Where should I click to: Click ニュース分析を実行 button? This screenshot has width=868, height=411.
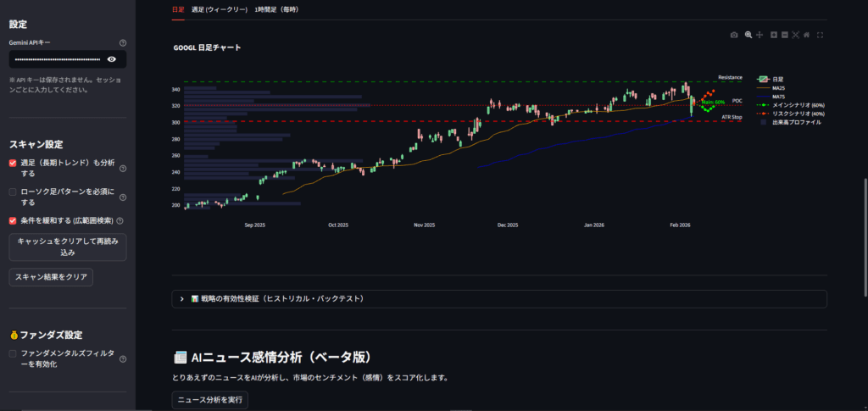click(x=210, y=400)
